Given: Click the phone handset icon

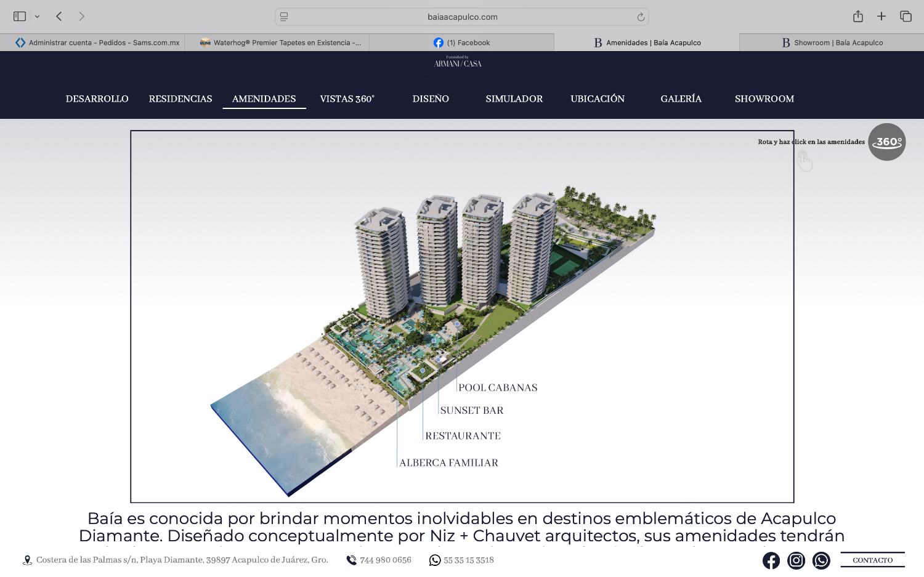Looking at the screenshot, I should click(352, 560).
